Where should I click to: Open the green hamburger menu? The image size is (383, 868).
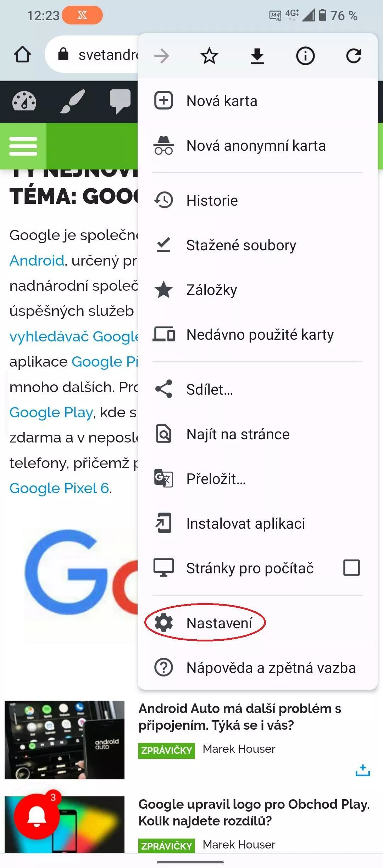(x=23, y=146)
